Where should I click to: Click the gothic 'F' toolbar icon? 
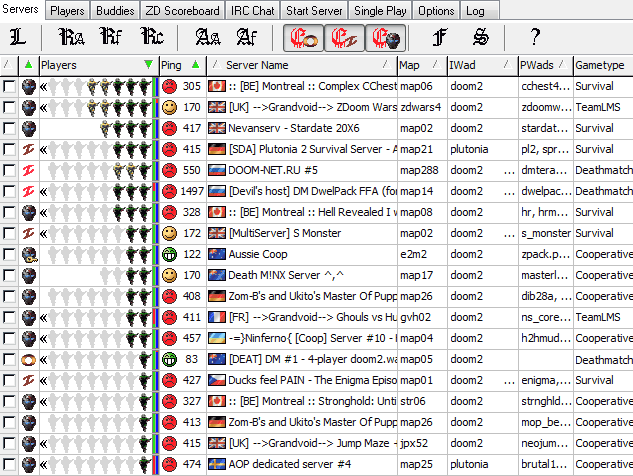(439, 39)
